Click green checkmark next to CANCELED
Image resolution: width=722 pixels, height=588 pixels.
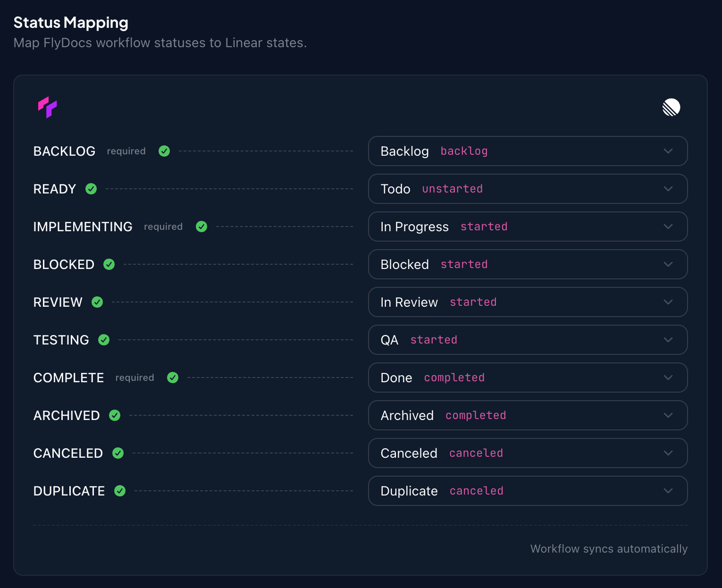[118, 453]
